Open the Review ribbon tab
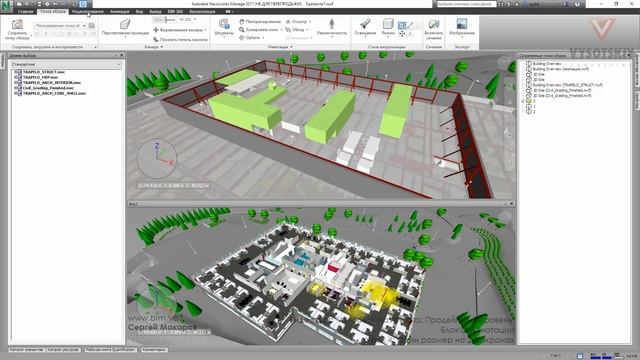 click(x=88, y=11)
